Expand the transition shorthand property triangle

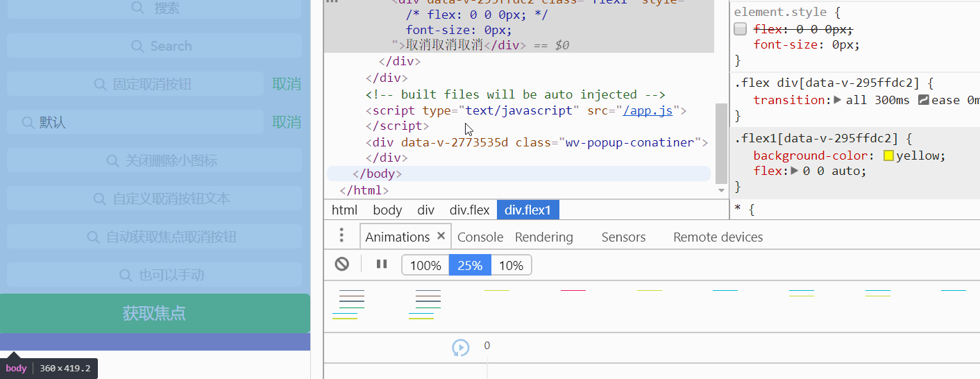838,100
